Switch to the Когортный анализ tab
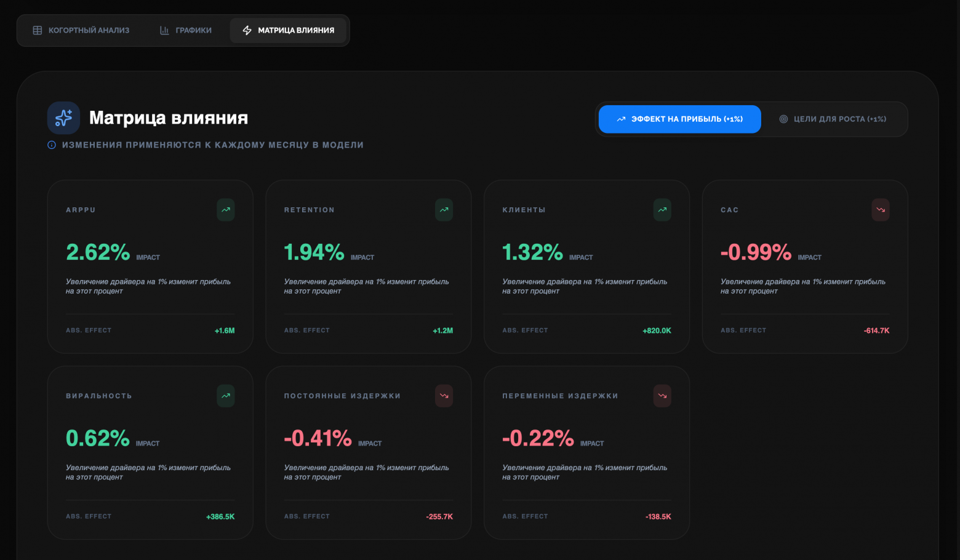 81,30
